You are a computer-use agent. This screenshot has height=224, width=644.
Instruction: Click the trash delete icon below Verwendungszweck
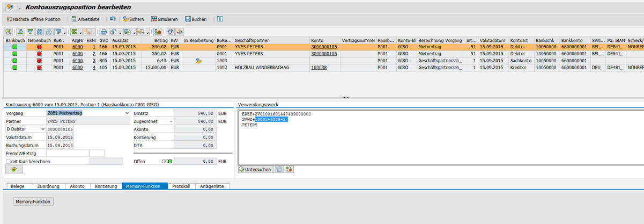[x=279, y=170]
